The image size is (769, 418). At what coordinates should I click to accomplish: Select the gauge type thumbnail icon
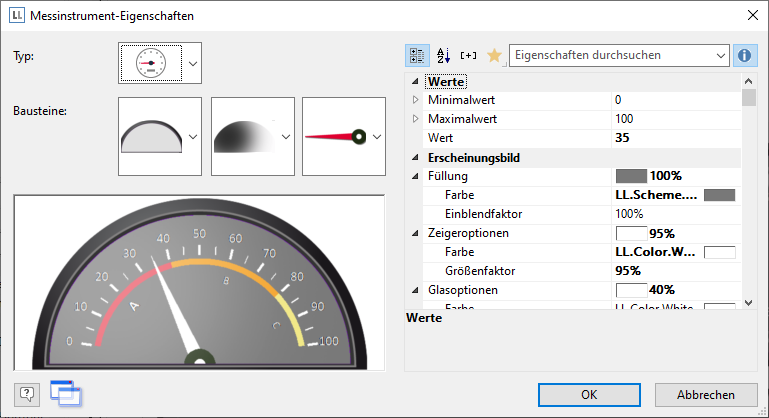[x=151, y=64]
